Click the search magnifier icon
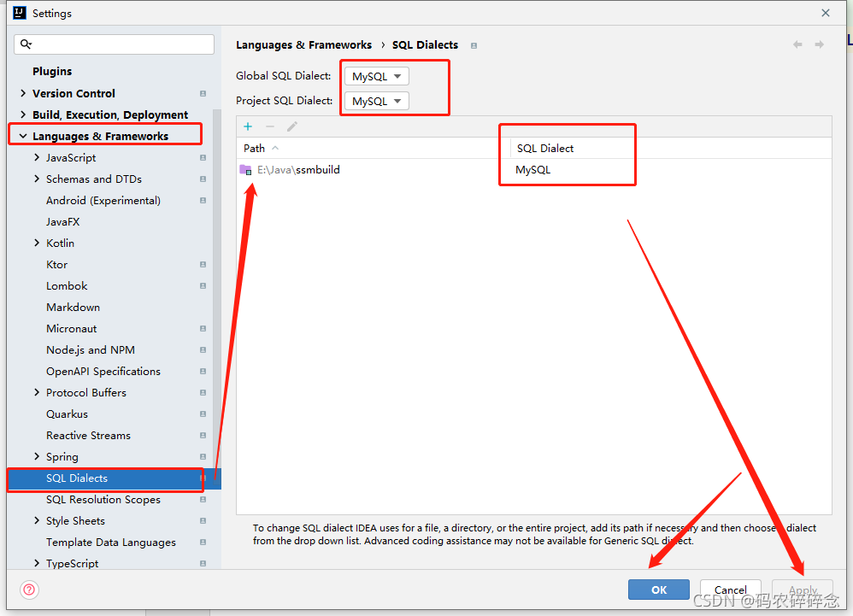The width and height of the screenshot is (853, 616). pos(26,44)
